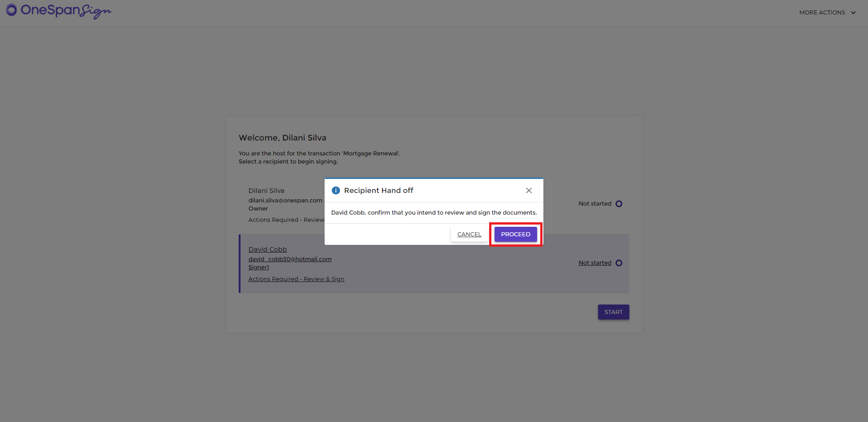Viewport: 868px width, 422px height.
Task: Click Dilani Silva's Actions Required text
Action: [286, 220]
